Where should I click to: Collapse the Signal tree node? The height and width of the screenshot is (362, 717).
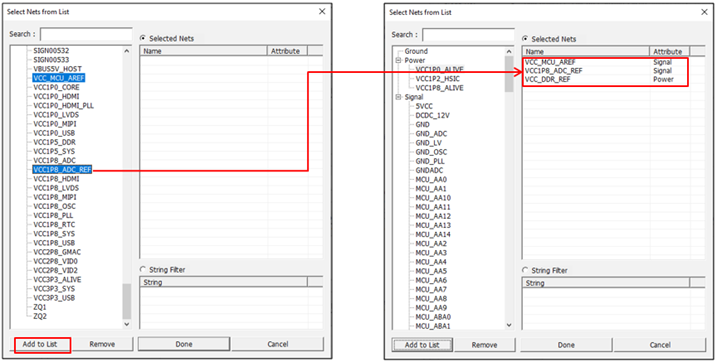point(398,97)
